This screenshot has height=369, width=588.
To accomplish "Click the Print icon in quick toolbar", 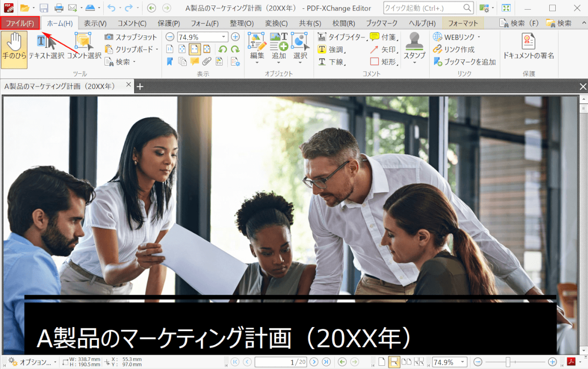I will pos(59,8).
